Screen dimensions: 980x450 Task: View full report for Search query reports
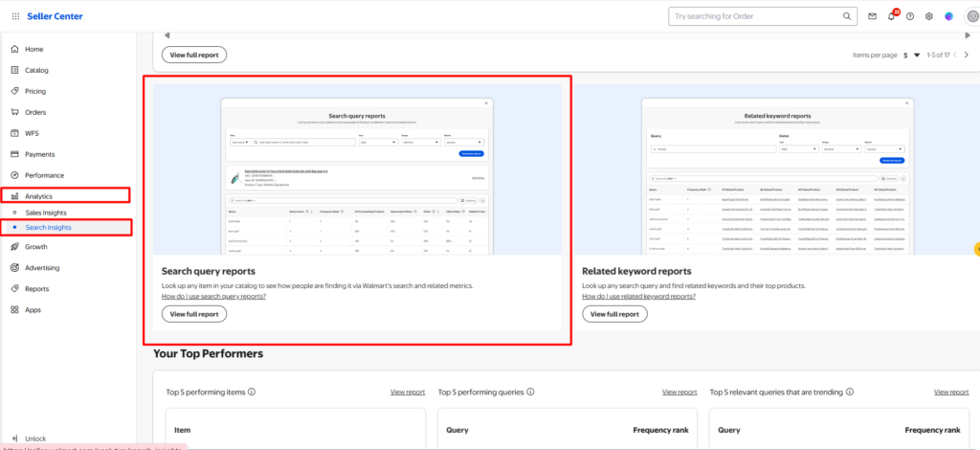194,314
